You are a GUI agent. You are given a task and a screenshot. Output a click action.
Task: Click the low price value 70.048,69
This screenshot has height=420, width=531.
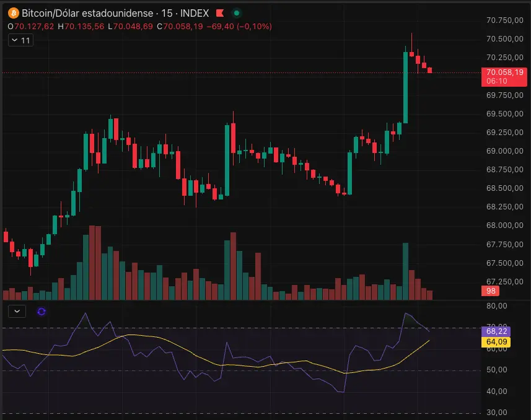point(133,27)
